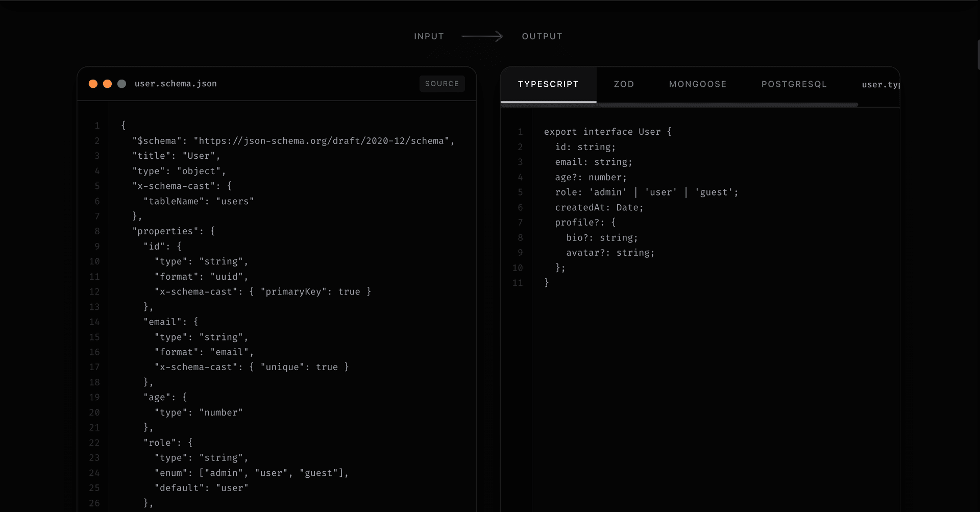Image resolution: width=980 pixels, height=512 pixels.
Task: Click export interface User line
Action: [x=607, y=132]
